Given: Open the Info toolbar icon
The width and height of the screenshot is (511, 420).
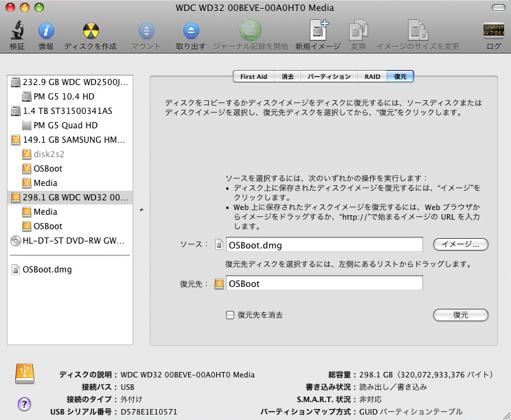Looking at the screenshot, I should pyautogui.click(x=46, y=31).
